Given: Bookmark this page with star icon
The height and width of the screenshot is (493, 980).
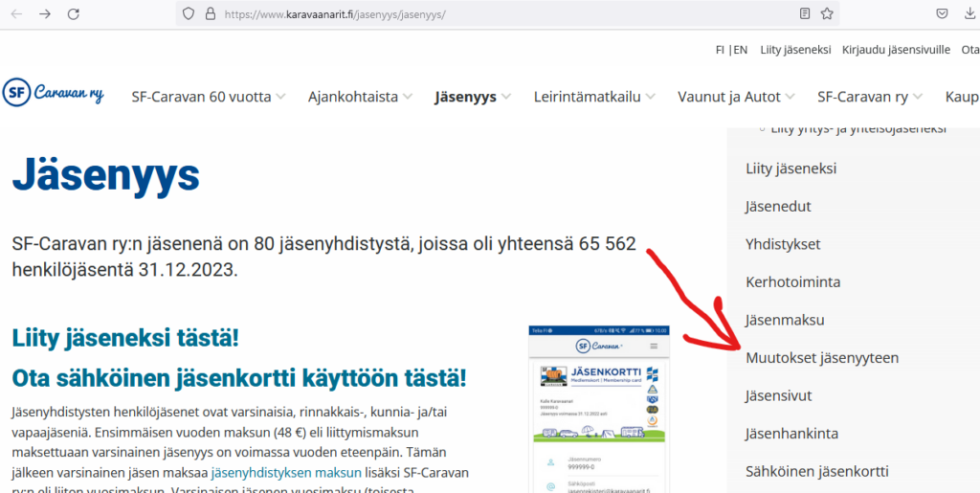Looking at the screenshot, I should click(827, 14).
